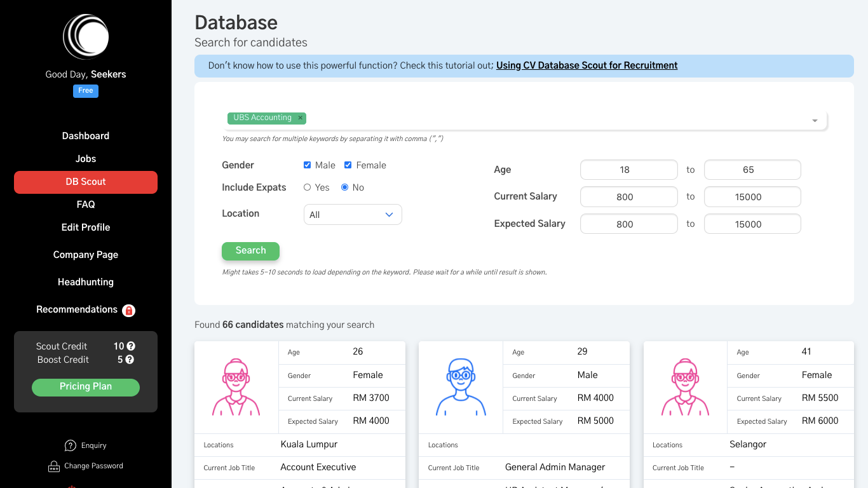Click the RM 5000 expected salary value

click(x=595, y=421)
